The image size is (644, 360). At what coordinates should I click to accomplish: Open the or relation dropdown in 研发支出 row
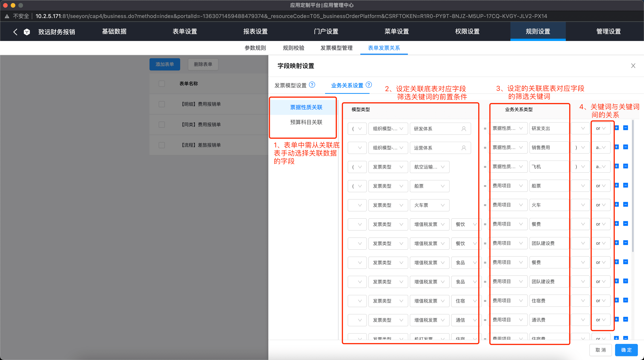click(601, 128)
